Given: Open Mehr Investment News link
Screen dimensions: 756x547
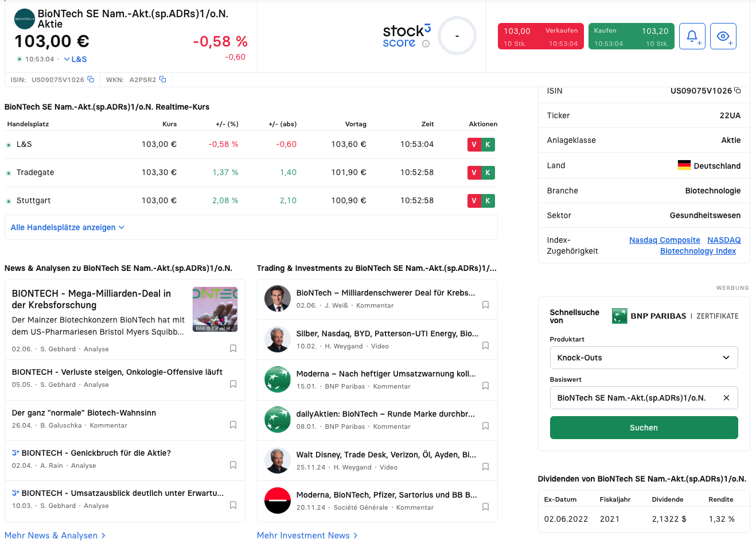Looking at the screenshot, I should [307, 536].
